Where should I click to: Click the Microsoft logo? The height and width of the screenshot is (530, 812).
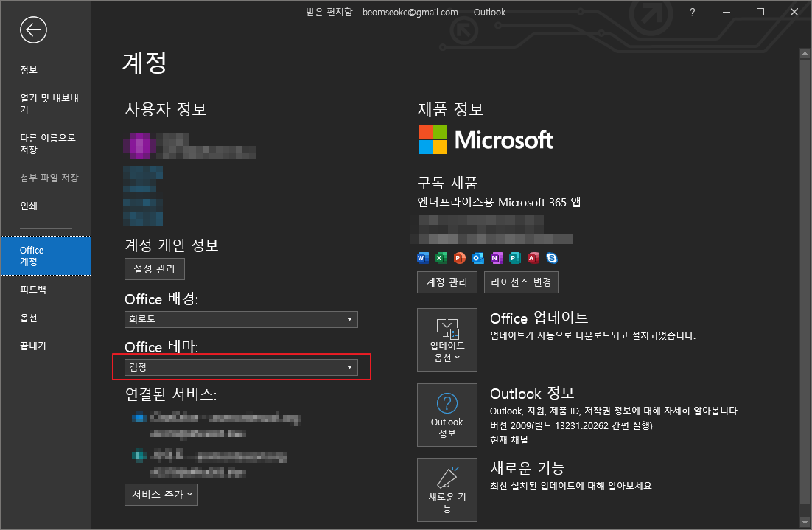point(486,140)
